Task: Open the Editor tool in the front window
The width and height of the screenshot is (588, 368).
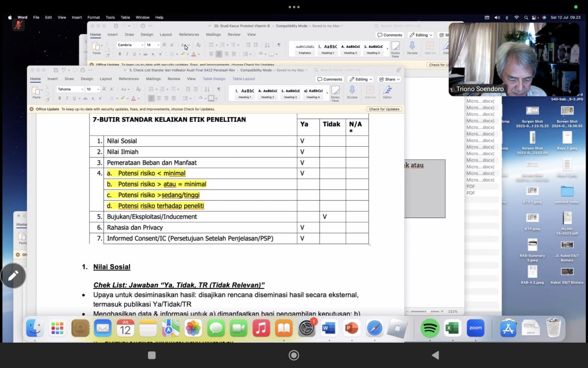Action: pyautogui.click(x=387, y=92)
